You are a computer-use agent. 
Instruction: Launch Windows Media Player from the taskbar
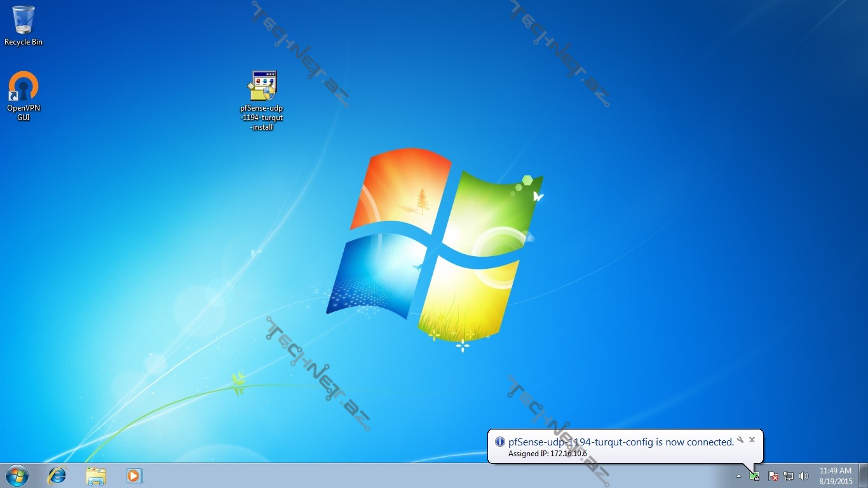tap(134, 475)
